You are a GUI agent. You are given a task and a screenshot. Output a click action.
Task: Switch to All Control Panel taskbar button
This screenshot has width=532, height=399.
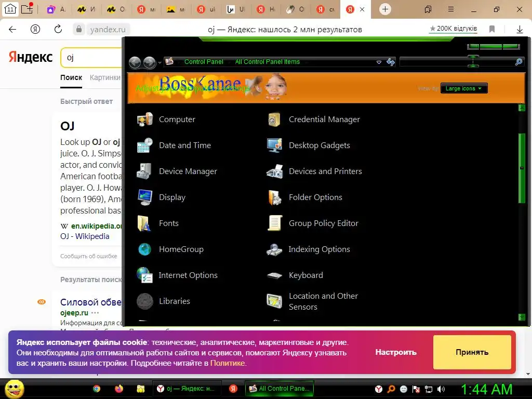coord(279,389)
